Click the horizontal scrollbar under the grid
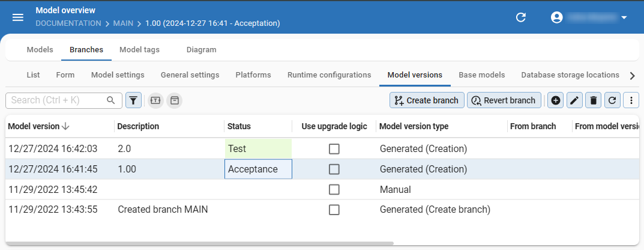644x250 pixels. pos(200,243)
